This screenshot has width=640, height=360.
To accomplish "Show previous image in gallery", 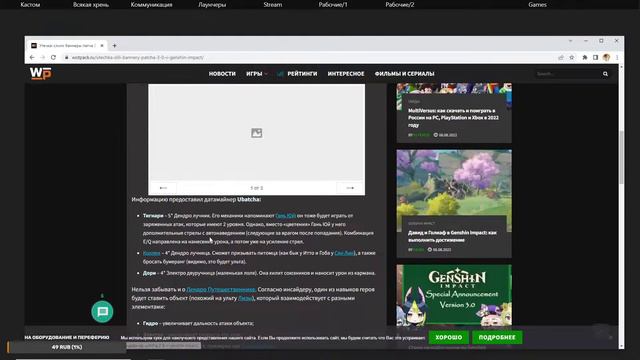I will [x=163, y=188].
